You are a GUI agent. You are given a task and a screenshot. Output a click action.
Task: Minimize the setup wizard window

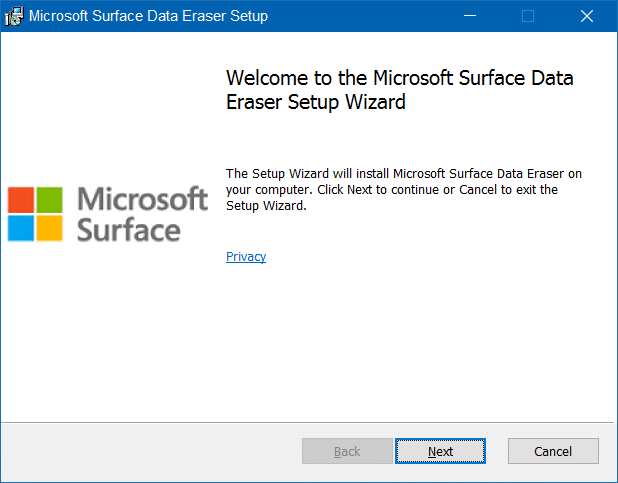click(470, 16)
